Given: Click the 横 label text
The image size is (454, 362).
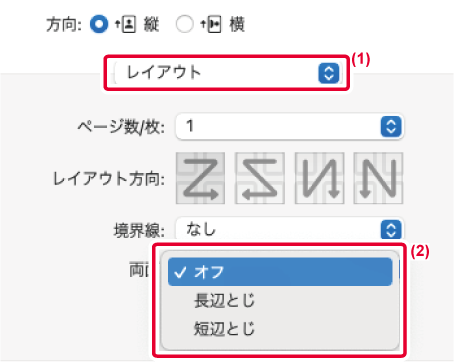Looking at the screenshot, I should click(x=237, y=25).
